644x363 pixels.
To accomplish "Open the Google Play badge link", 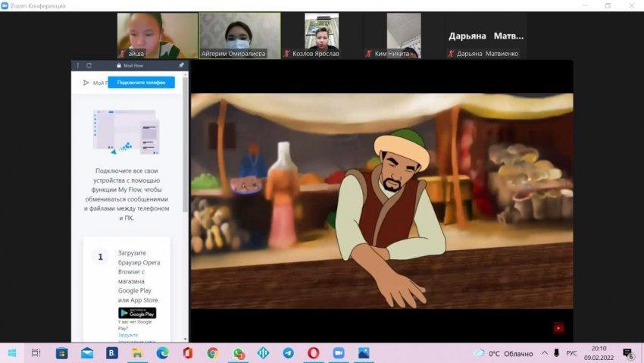I will (x=137, y=313).
